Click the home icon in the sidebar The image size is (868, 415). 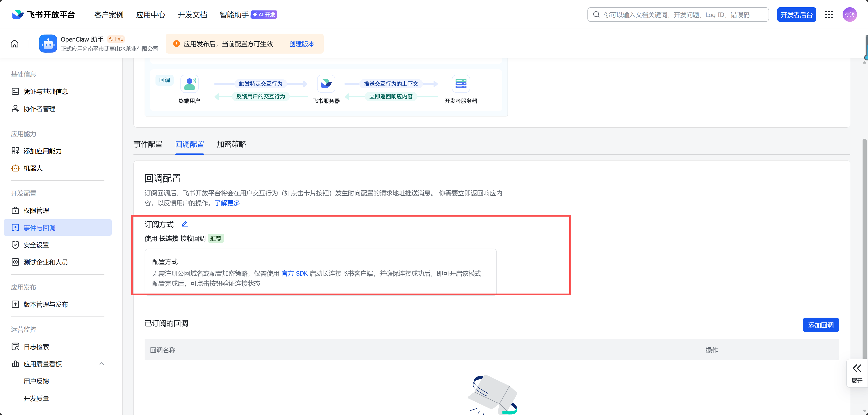(x=15, y=44)
